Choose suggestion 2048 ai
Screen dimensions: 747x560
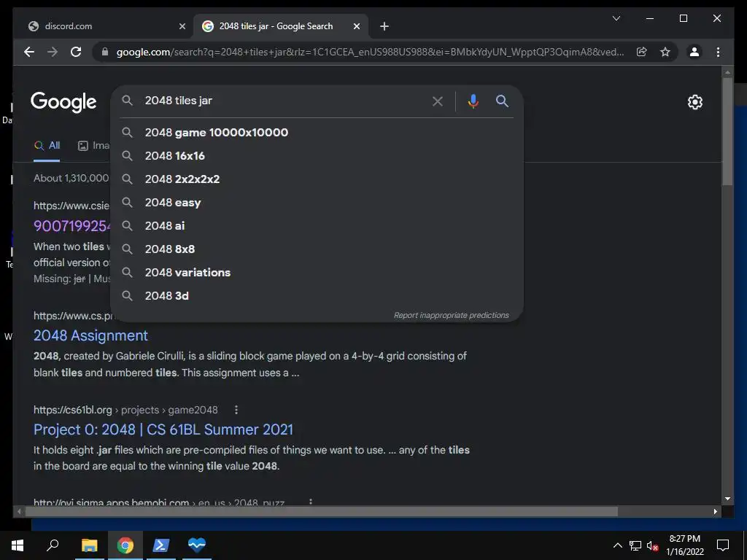coord(317,226)
